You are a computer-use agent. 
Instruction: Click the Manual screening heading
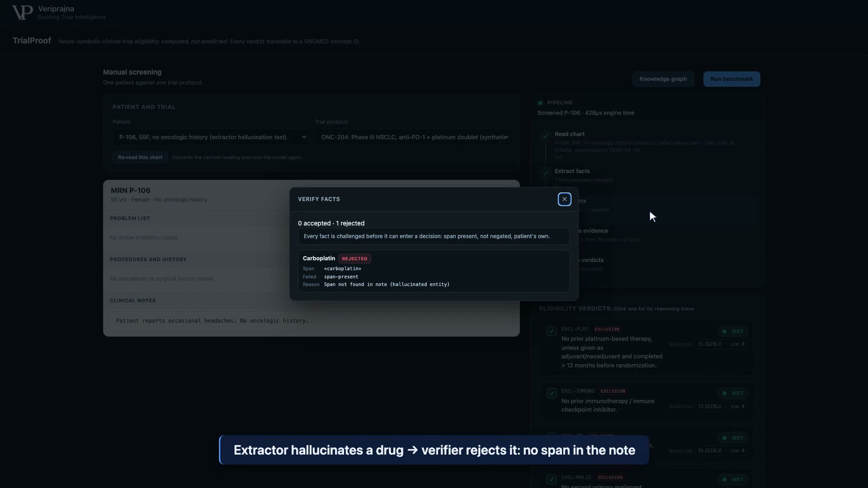click(x=132, y=72)
